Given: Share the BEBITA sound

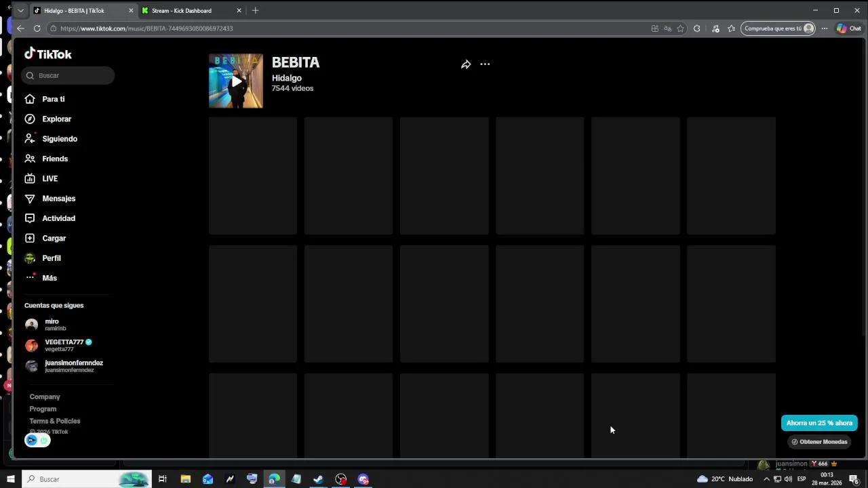Looking at the screenshot, I should tap(466, 64).
